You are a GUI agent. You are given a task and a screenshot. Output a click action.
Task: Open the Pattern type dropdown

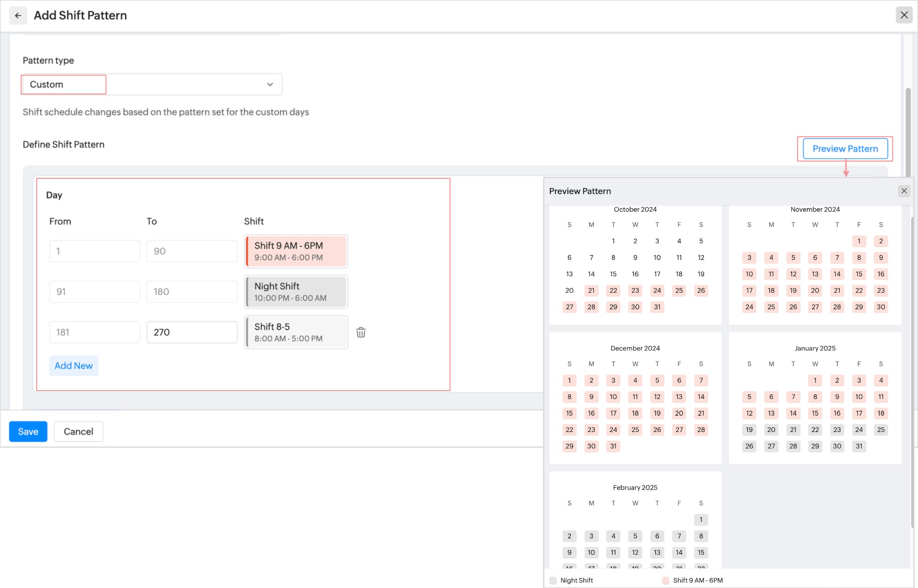point(152,84)
